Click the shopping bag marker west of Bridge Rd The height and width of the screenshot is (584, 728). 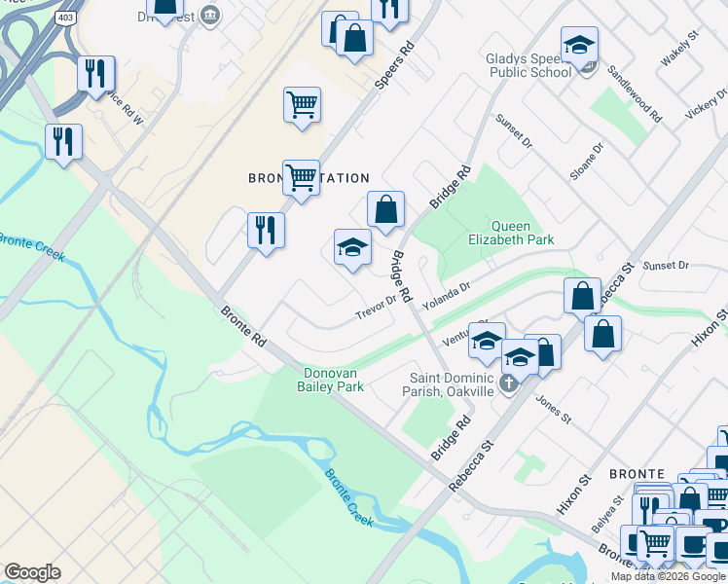click(385, 212)
